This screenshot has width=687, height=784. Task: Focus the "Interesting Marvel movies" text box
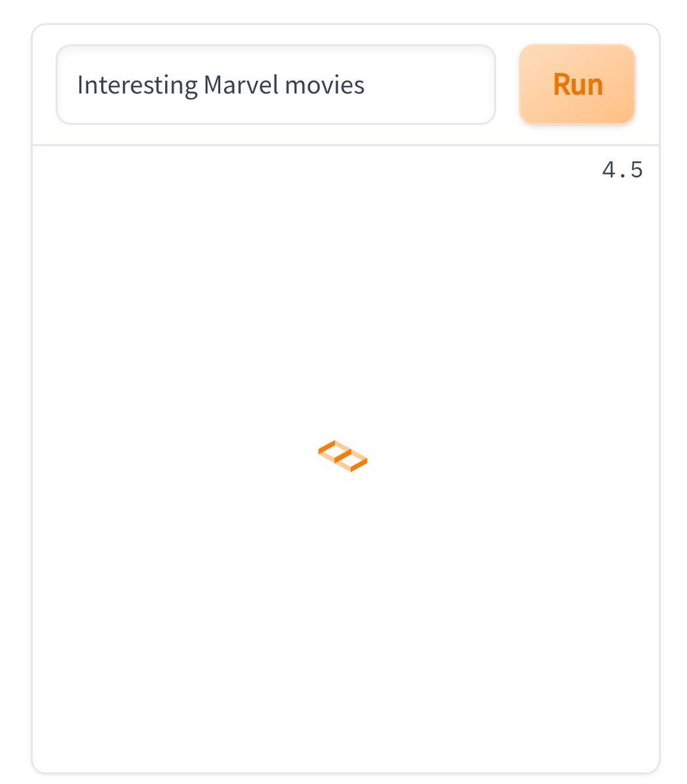(276, 84)
